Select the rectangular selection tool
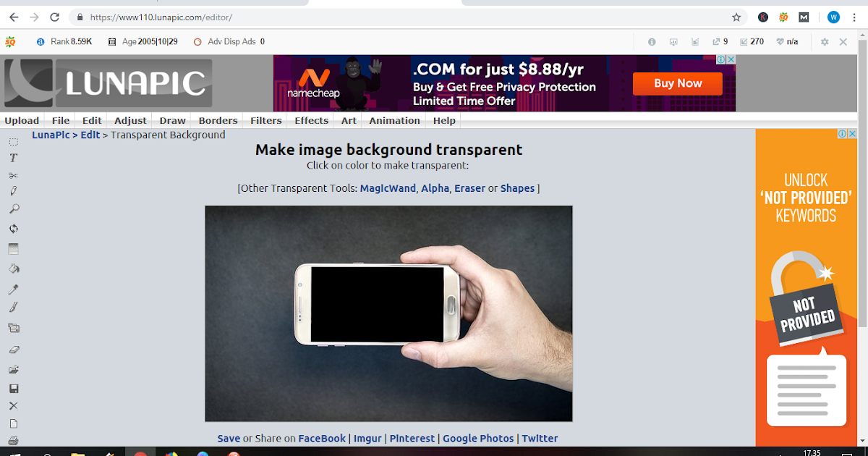This screenshot has width=868, height=456. coord(13,140)
